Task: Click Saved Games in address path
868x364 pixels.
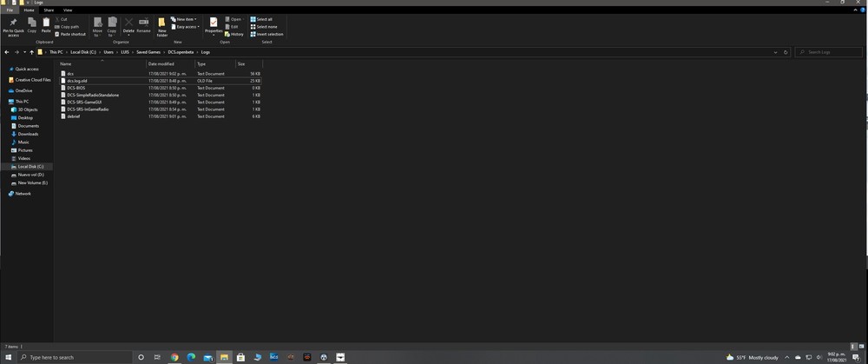Action: (x=148, y=52)
